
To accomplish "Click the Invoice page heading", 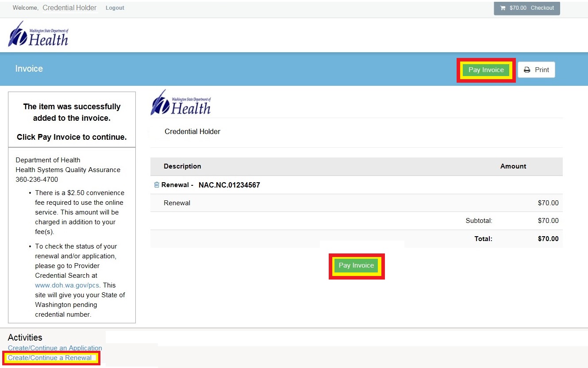I will point(29,69).
